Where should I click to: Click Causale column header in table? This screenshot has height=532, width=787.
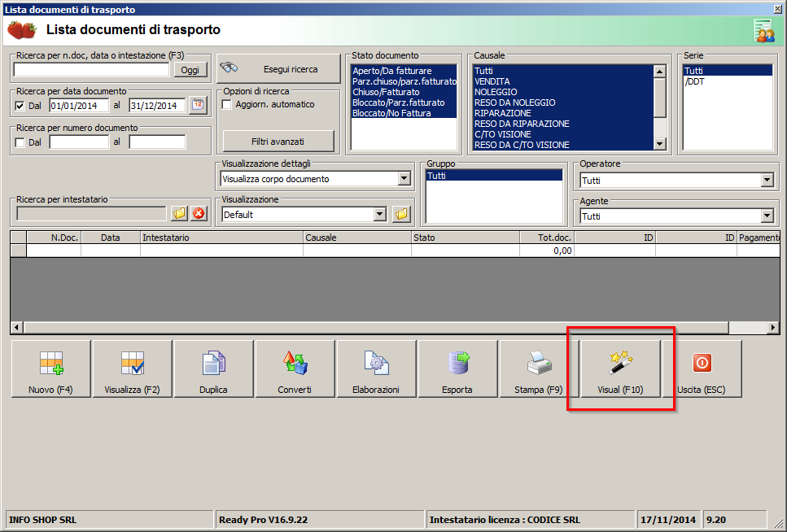pos(357,238)
